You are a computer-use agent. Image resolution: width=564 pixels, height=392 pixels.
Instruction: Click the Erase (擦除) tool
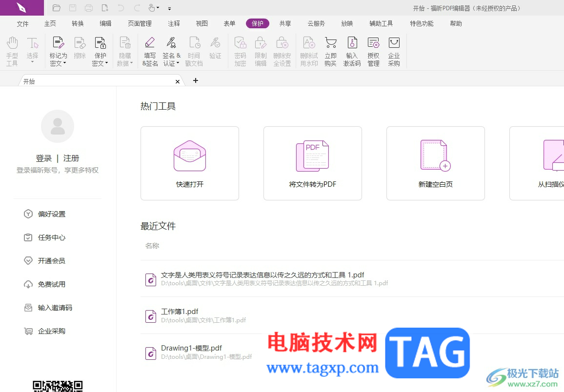point(80,48)
